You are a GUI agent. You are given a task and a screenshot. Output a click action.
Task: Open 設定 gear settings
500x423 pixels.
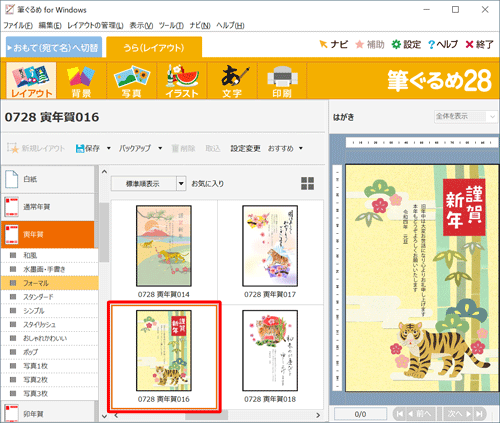pos(406,44)
